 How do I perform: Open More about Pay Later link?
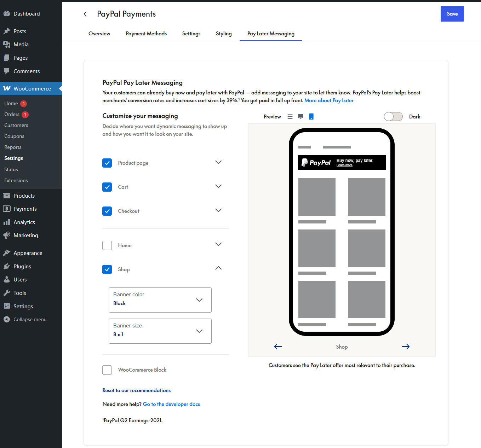[329, 100]
